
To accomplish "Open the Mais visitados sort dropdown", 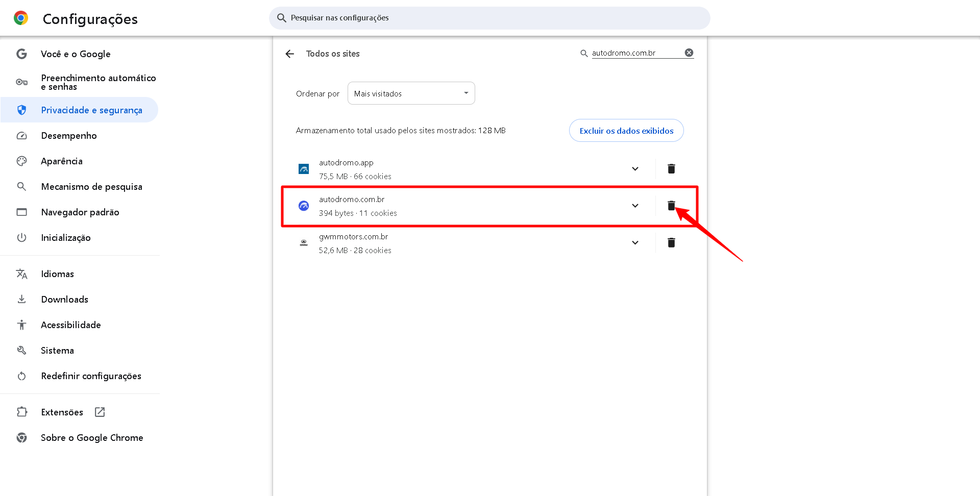I will 411,93.
